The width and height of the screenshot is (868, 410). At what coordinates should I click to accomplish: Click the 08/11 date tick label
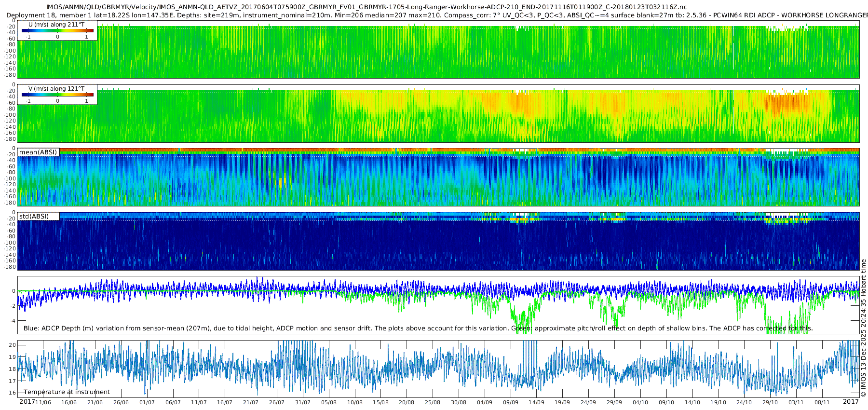tap(822, 402)
